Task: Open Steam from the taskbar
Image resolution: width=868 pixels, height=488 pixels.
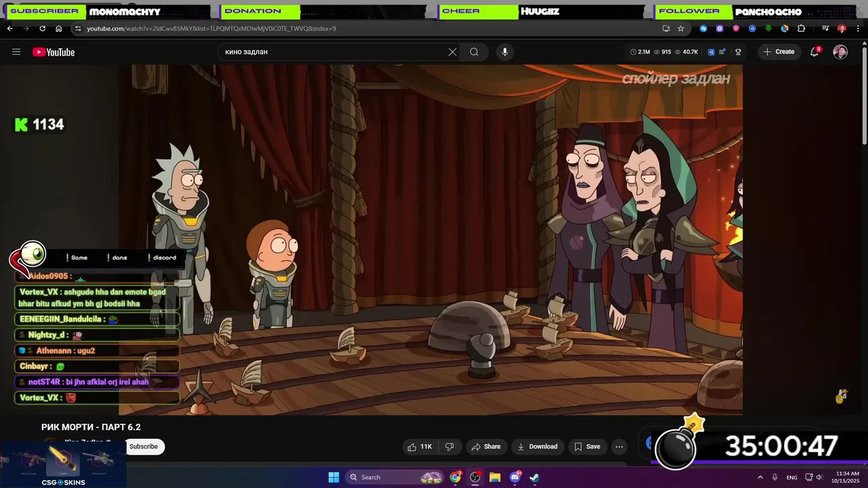Action: click(534, 477)
